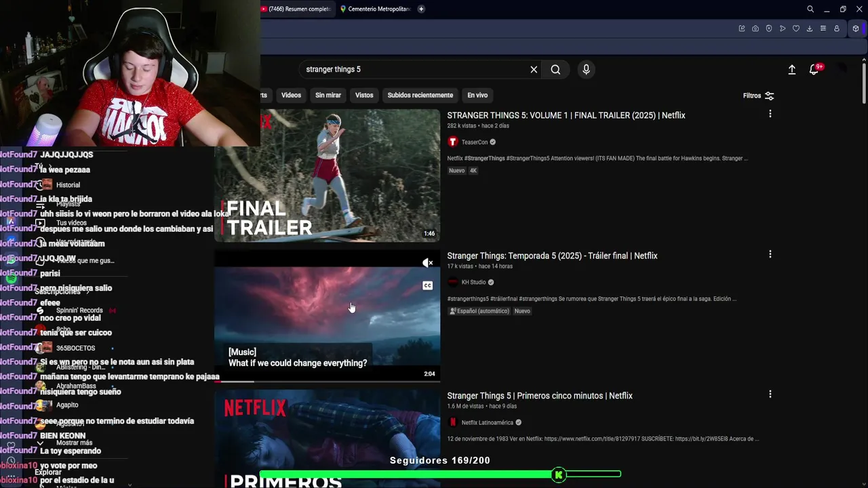
Task: Toggle mute on the previewing KH Studio video
Action: click(x=427, y=263)
